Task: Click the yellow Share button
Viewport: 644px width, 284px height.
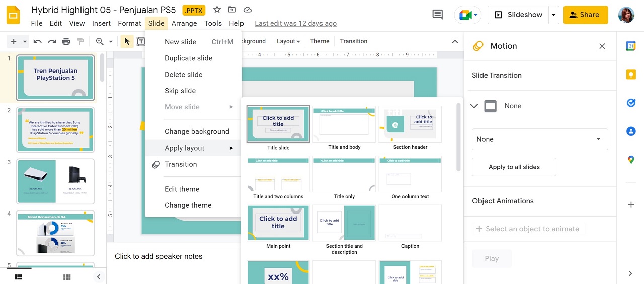Action: 585,15
